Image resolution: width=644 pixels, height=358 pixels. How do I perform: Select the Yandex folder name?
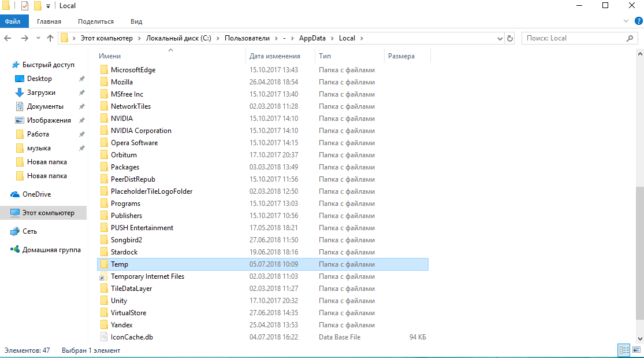(121, 325)
